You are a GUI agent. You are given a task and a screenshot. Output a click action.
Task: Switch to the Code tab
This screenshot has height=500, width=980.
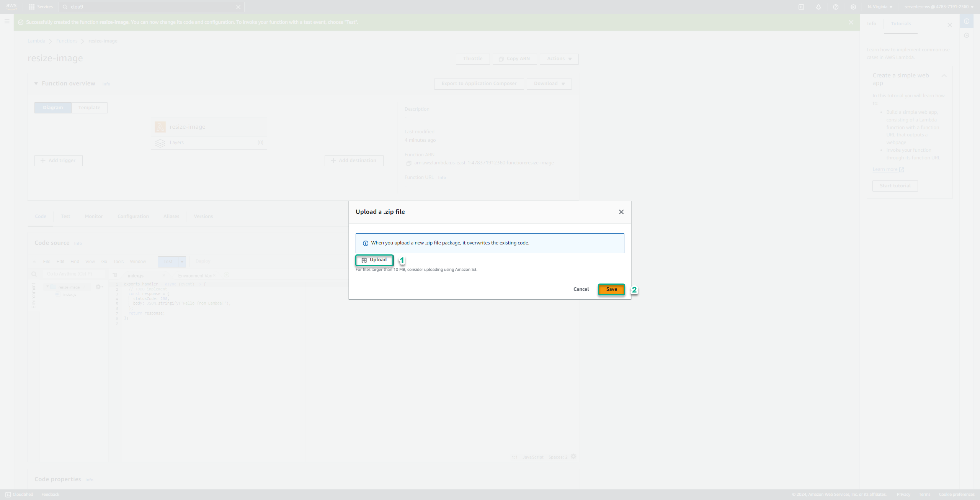point(41,216)
